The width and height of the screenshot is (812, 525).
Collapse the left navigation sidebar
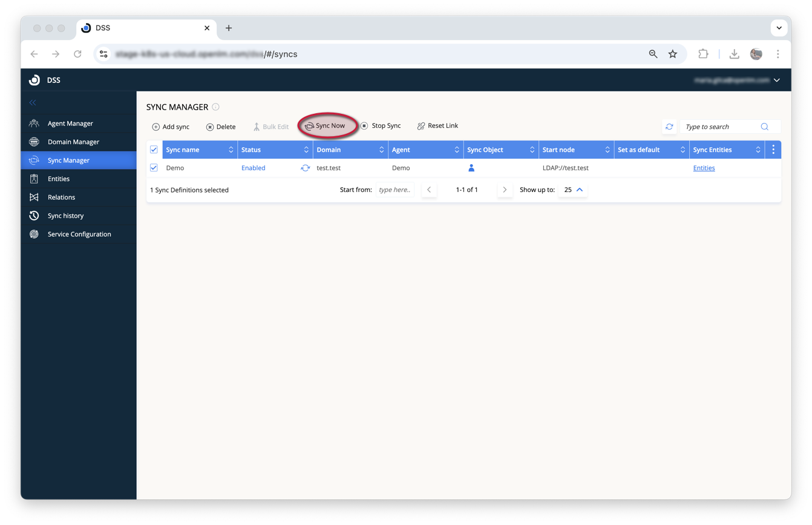point(33,103)
